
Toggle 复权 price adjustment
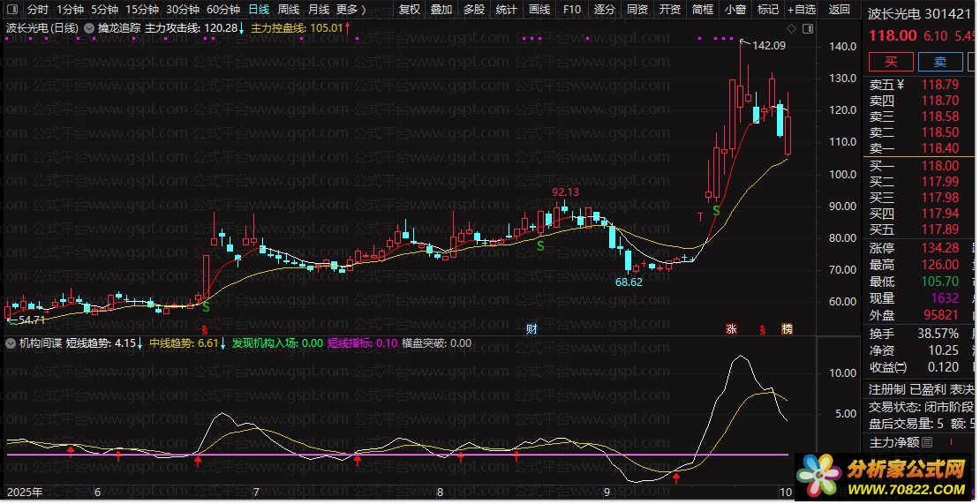pyautogui.click(x=410, y=10)
